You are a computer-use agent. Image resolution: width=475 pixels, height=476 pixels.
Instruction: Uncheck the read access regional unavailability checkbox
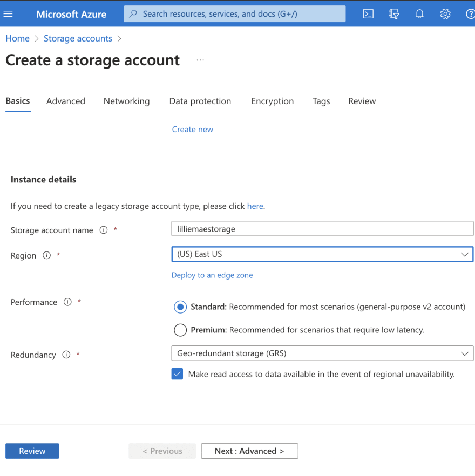click(x=177, y=374)
